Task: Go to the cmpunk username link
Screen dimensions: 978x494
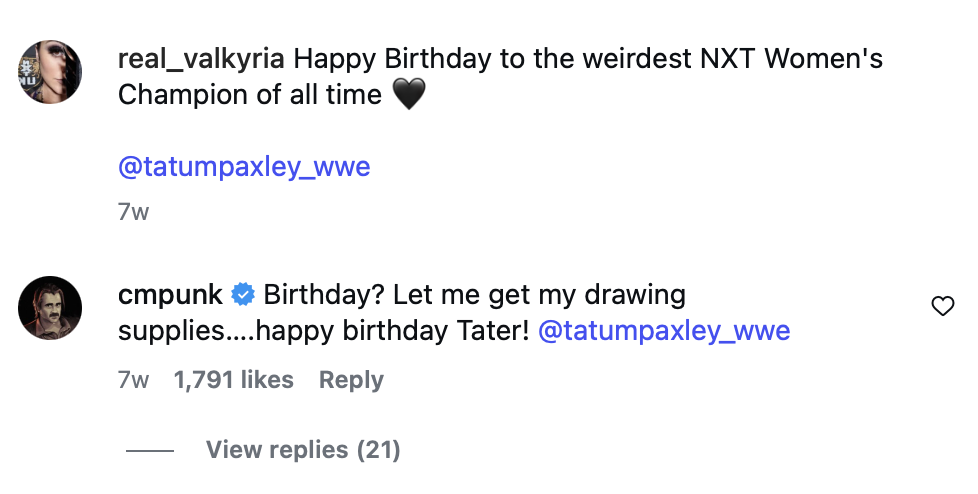Action: pyautogui.click(x=171, y=295)
